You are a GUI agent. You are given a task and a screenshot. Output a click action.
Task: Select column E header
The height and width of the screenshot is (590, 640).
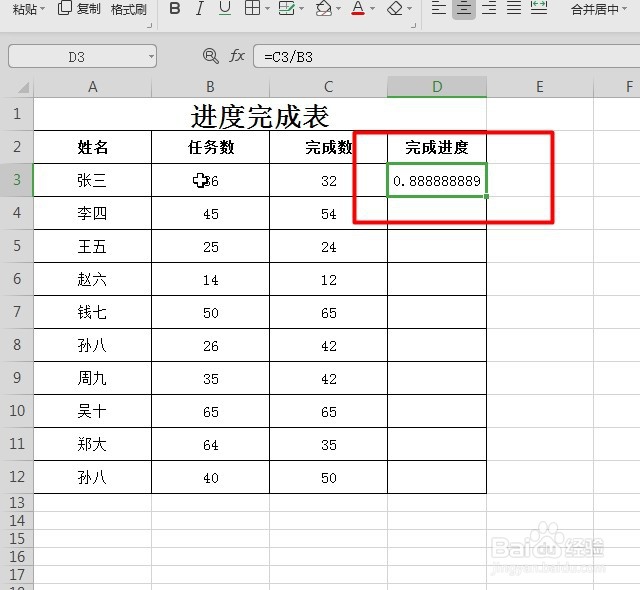[540, 87]
